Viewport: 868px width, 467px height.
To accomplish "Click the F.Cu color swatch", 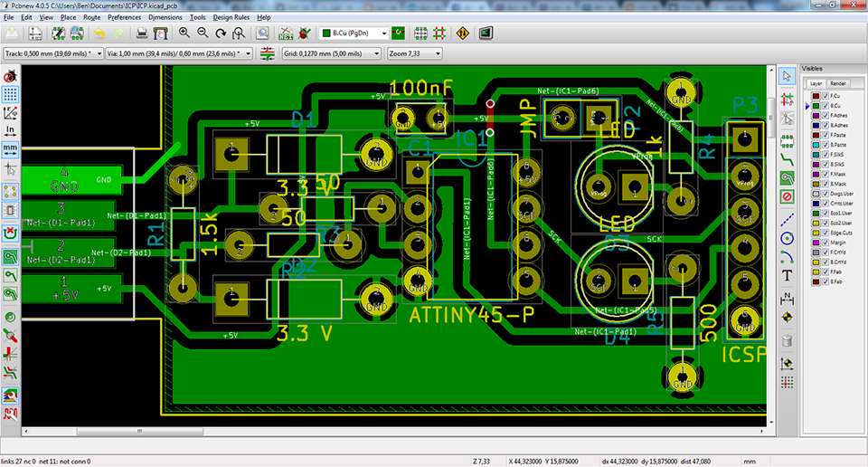I will (816, 96).
